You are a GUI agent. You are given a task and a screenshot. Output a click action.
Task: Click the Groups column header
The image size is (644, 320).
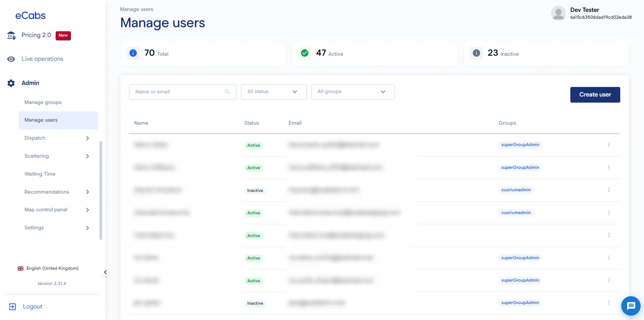tap(507, 123)
